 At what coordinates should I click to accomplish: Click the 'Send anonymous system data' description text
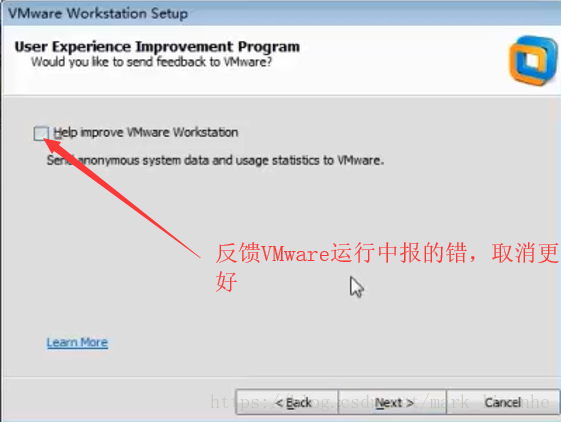(x=215, y=160)
